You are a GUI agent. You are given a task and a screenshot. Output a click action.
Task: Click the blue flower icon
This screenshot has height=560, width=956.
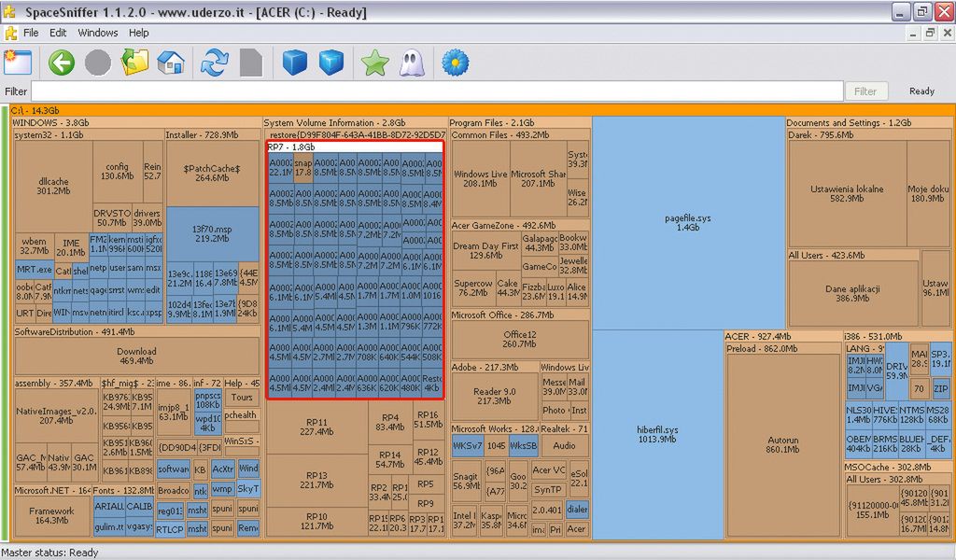point(455,63)
